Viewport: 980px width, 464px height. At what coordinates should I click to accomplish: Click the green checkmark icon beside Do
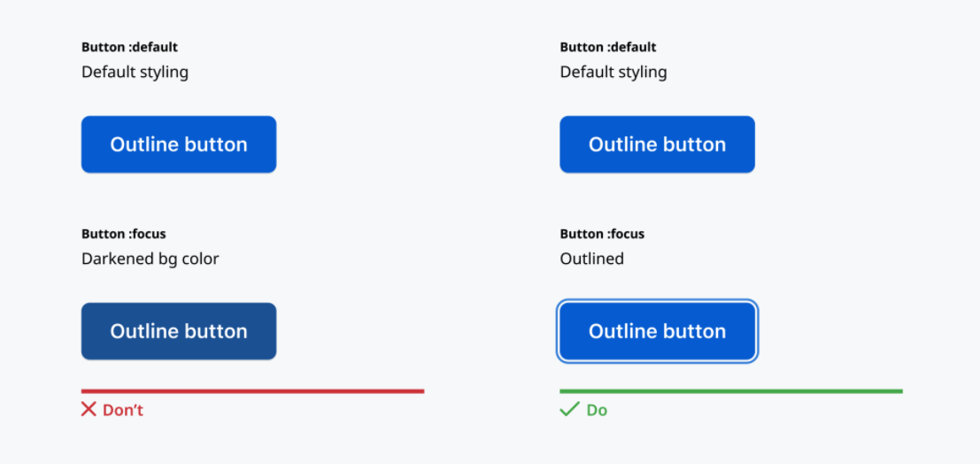(569, 410)
